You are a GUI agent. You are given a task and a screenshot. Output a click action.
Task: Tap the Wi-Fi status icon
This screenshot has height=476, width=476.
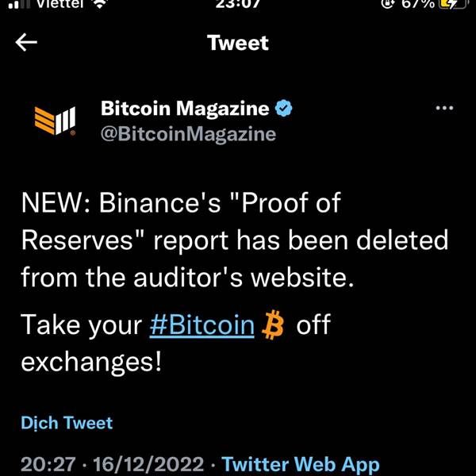pos(99,4)
